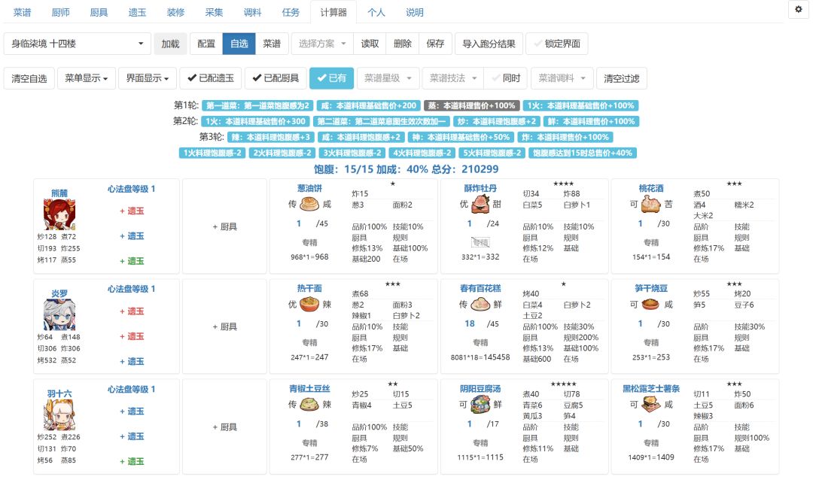813x504 pixels.
Task: Expand 菜单显示 dropdown
Action: coord(86,78)
